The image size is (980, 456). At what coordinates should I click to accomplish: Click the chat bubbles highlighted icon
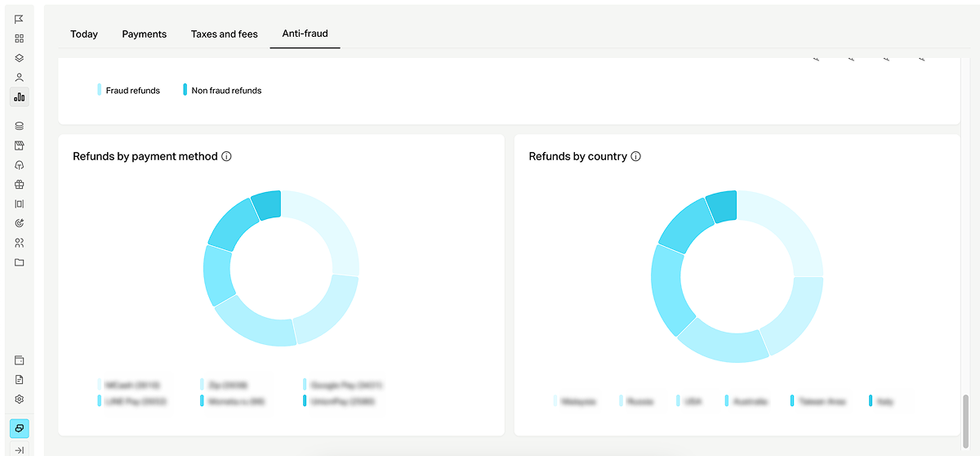[20, 428]
